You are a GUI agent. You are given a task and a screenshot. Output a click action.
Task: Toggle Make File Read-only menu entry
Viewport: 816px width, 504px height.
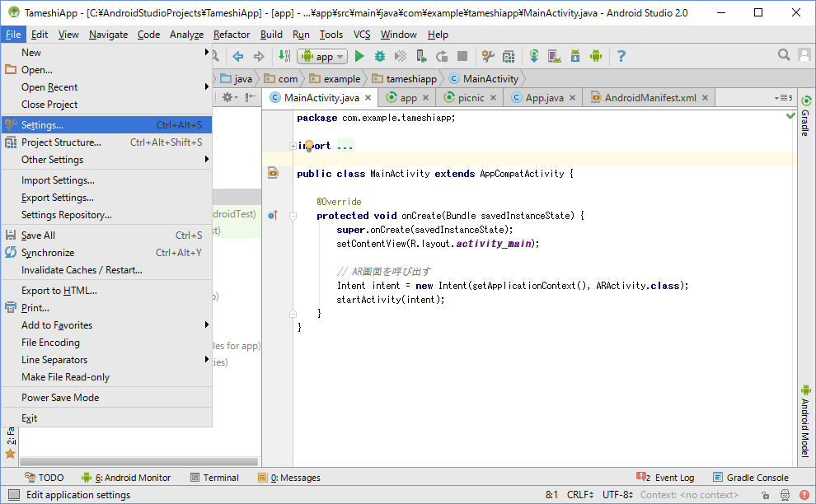[106, 377]
